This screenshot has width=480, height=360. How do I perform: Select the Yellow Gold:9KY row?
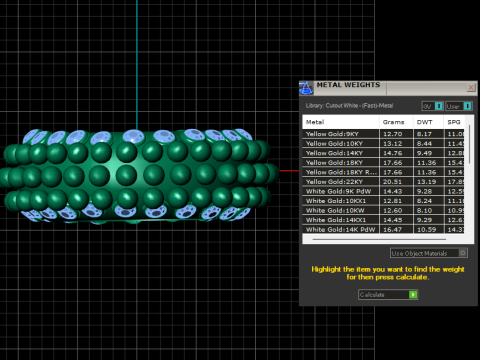[383, 134]
